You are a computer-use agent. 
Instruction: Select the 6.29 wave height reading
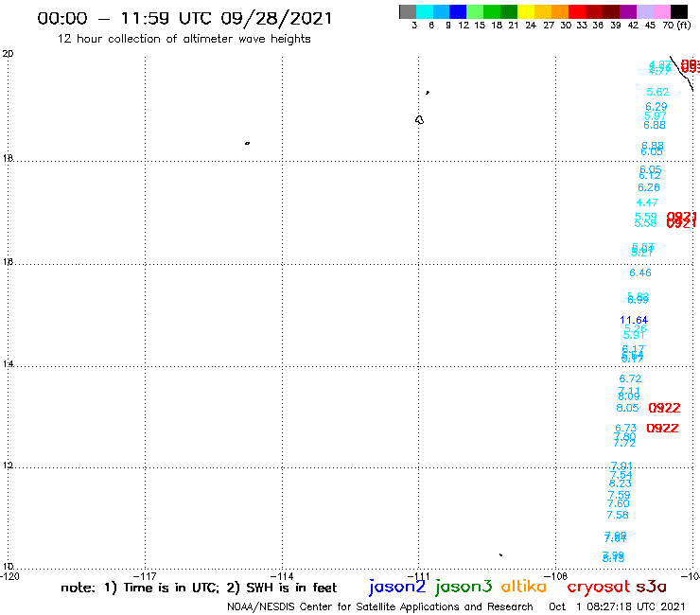pos(656,106)
